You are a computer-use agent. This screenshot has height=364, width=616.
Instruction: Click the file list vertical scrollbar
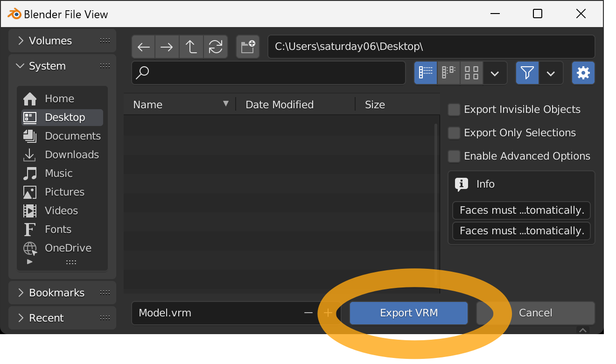[436, 204]
